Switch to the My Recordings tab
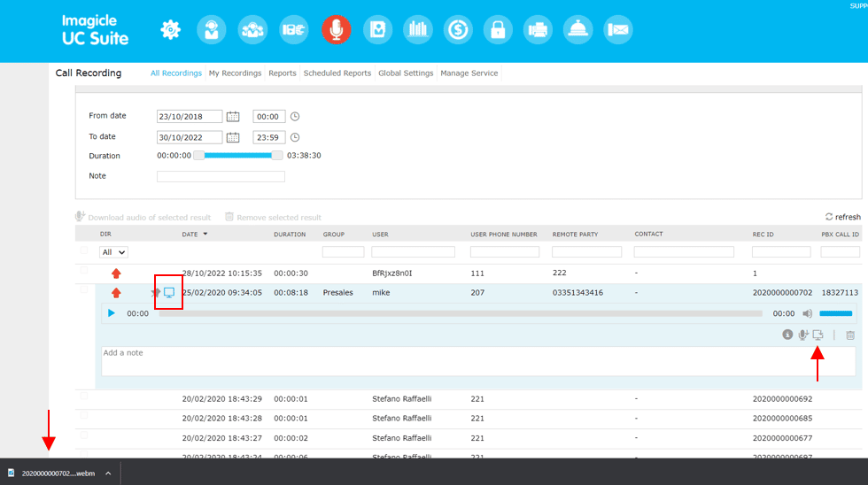The image size is (868, 485). (x=235, y=73)
